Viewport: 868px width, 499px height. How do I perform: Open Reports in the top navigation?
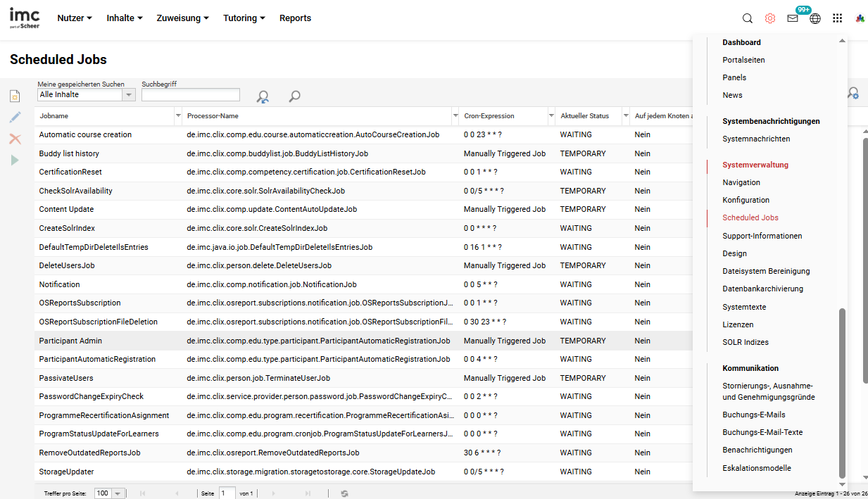(x=295, y=18)
